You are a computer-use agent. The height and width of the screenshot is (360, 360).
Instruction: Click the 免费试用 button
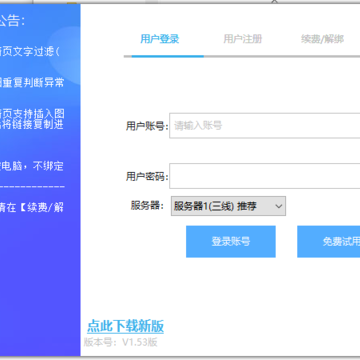tap(329, 242)
